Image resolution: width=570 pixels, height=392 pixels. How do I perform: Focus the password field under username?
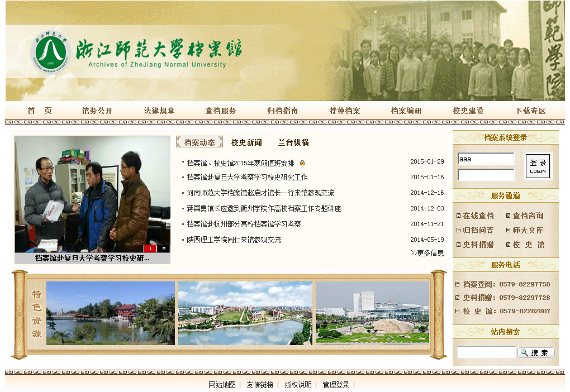486,175
